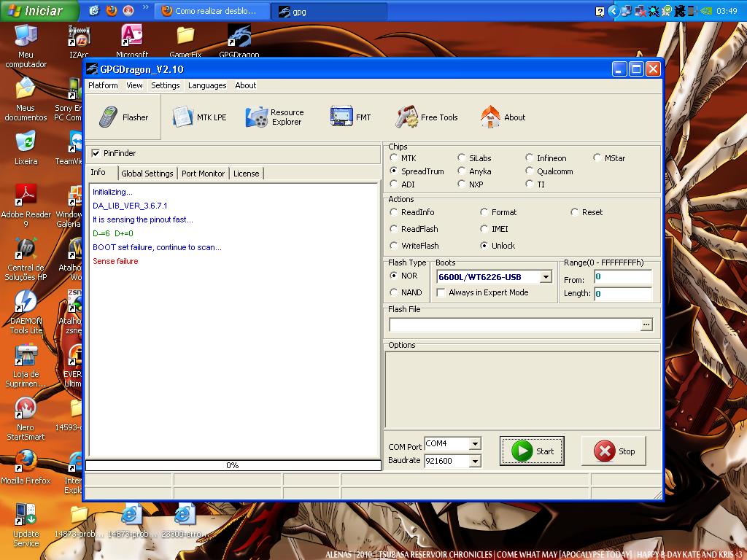Click the Range Length input field
747x560 pixels.
point(623,293)
